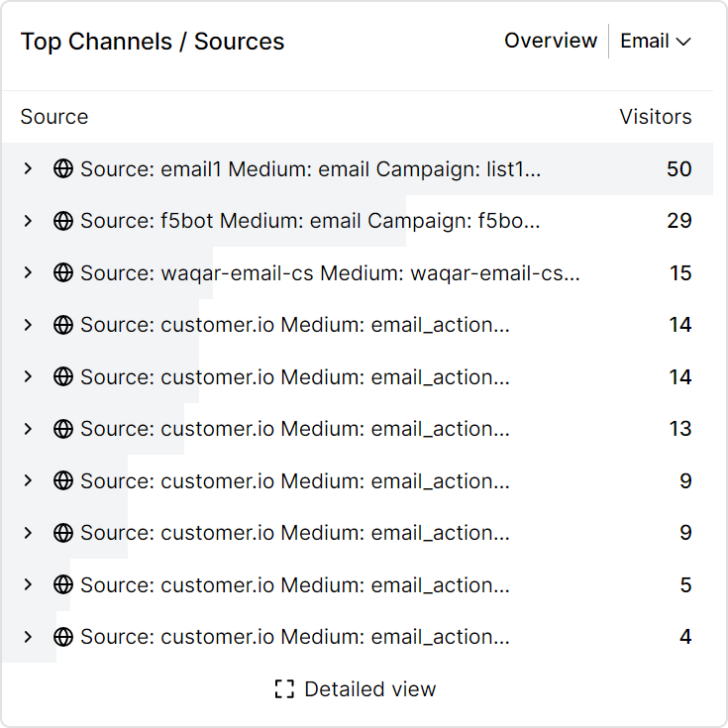Screen dimensions: 728x728
Task: Click the expand-brackets icon beside Detailed view
Action: (284, 689)
